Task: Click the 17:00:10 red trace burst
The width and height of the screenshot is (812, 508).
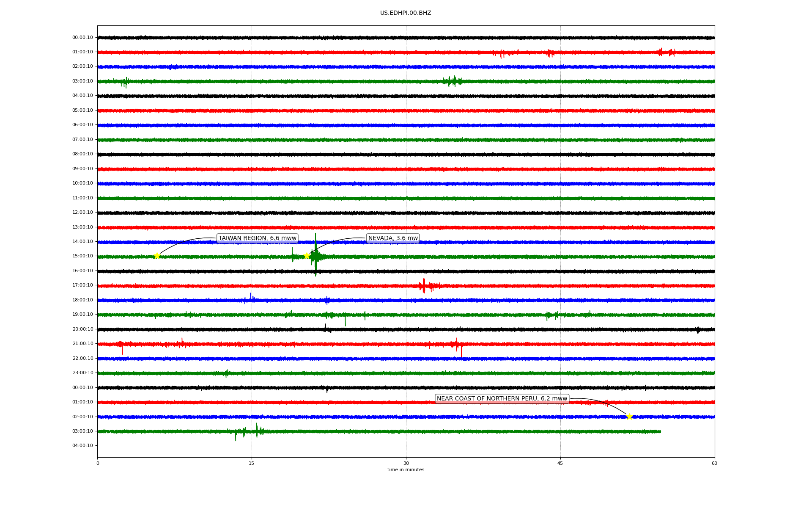Action: pyautogui.click(x=424, y=286)
